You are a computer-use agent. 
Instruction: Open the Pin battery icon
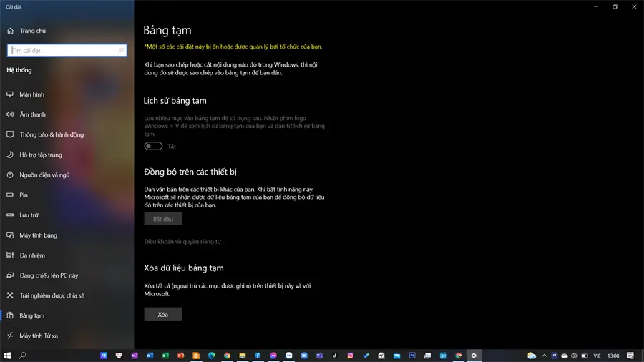tap(10, 195)
